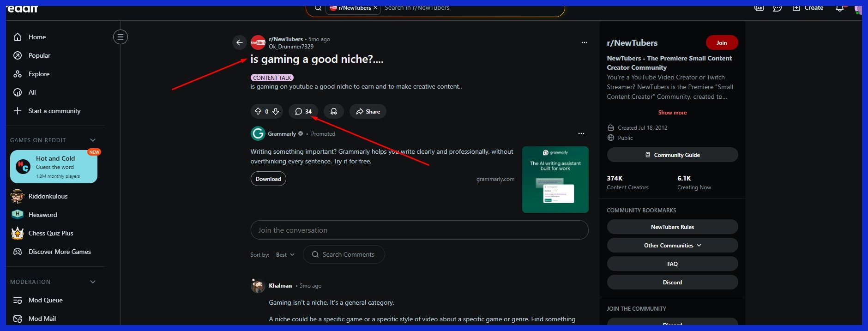Image resolution: width=868 pixels, height=331 pixels.
Task: Click the back arrow beside post header
Action: (x=239, y=42)
